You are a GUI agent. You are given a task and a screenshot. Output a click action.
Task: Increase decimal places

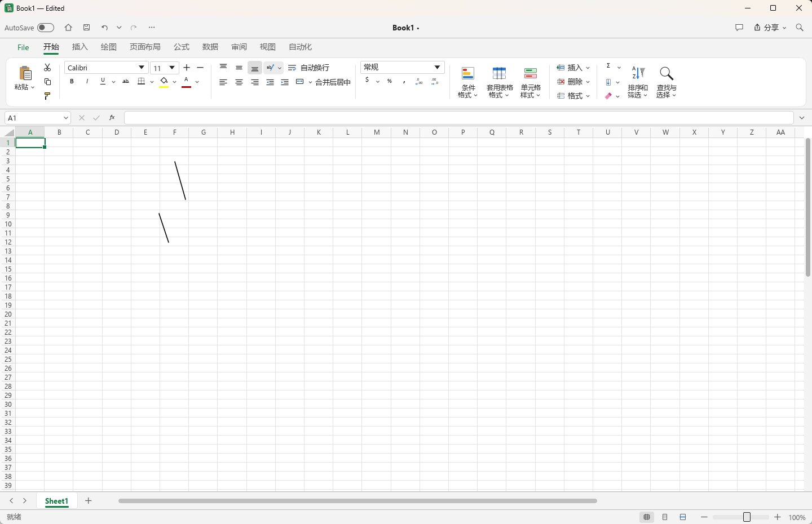pyautogui.click(x=419, y=82)
